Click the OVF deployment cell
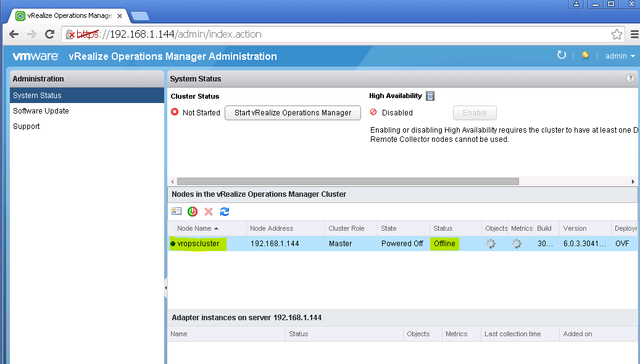Image resolution: width=640 pixels, height=364 pixels. (622, 244)
